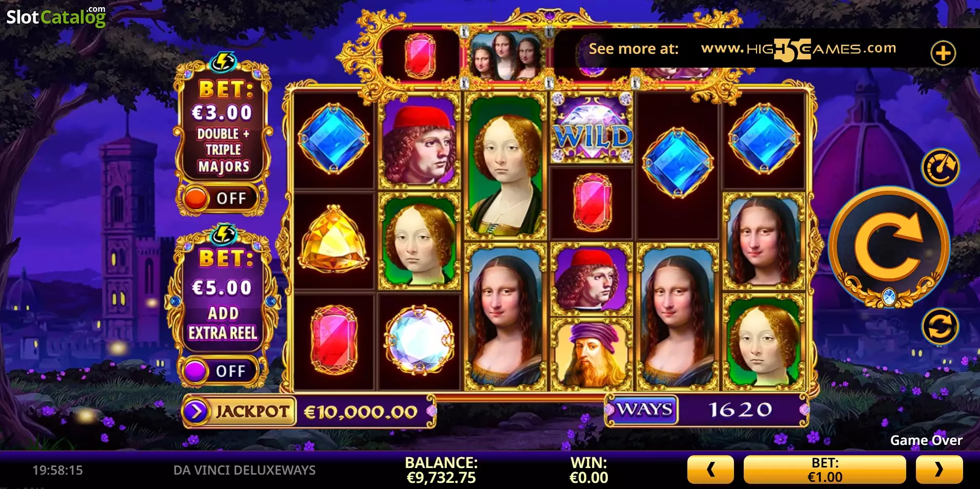Open autoplay with the circular arrows icon
Image resolution: width=980 pixels, height=489 pixels.
tap(941, 327)
